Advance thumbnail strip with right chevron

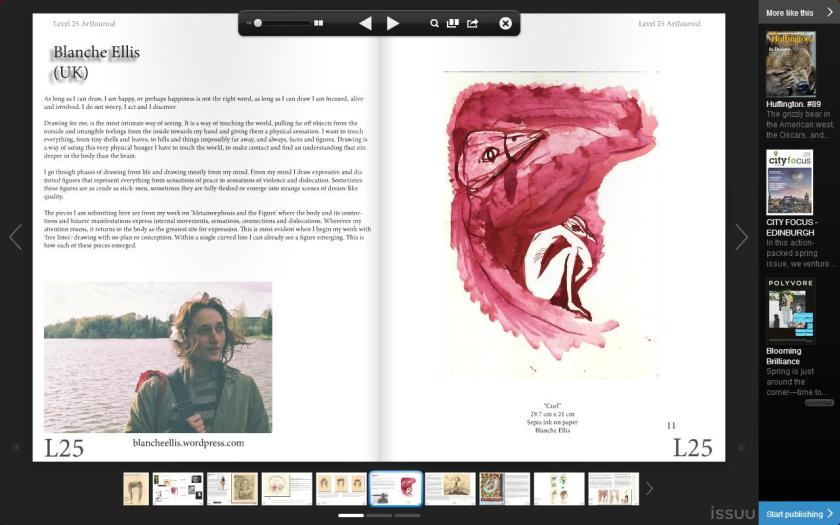649,489
